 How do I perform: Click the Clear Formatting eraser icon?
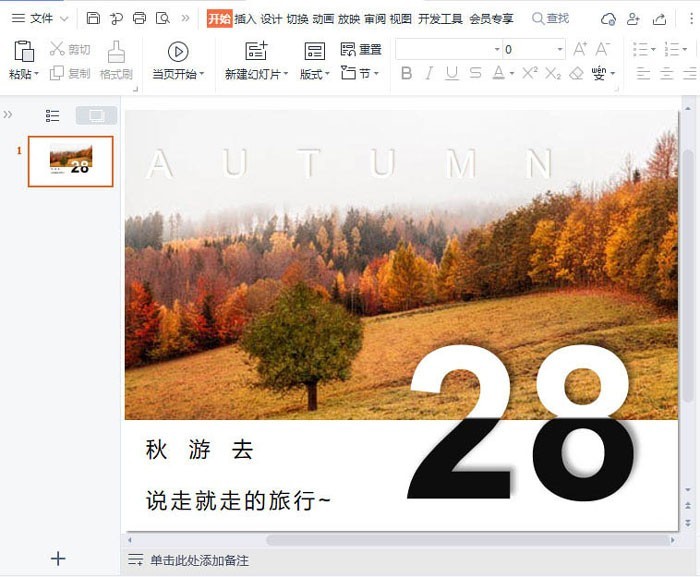tap(576, 73)
